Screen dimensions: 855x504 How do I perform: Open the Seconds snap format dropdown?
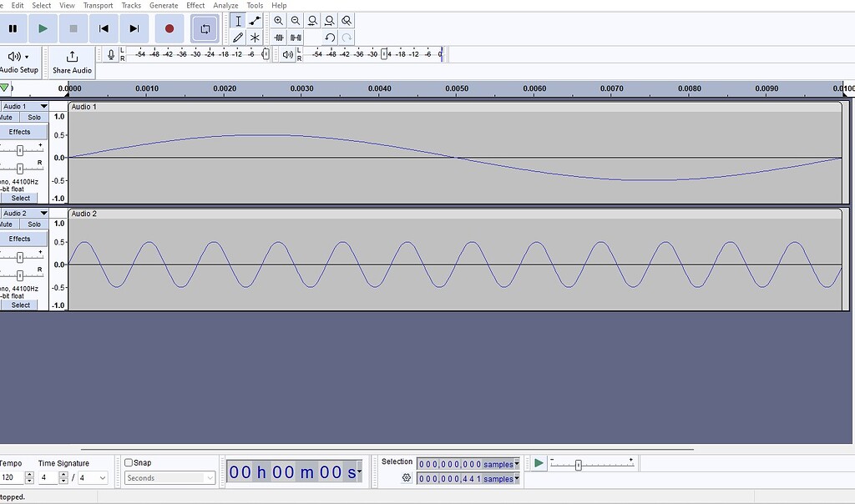(169, 478)
